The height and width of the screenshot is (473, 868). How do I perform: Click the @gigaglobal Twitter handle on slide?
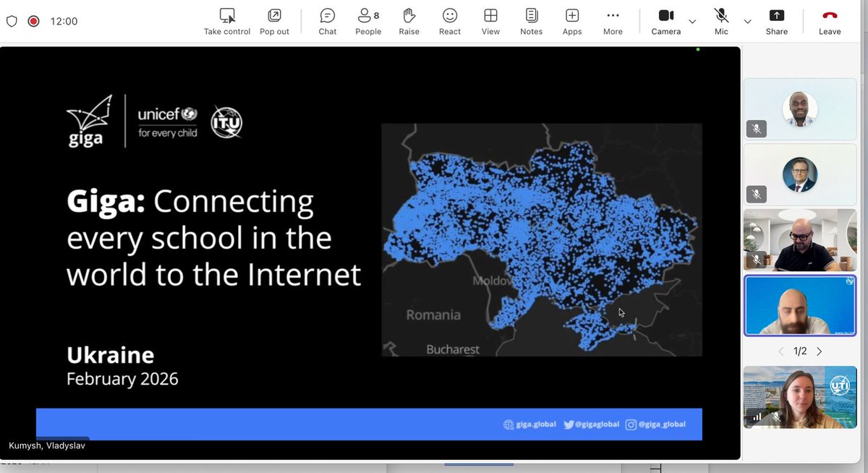click(x=592, y=425)
